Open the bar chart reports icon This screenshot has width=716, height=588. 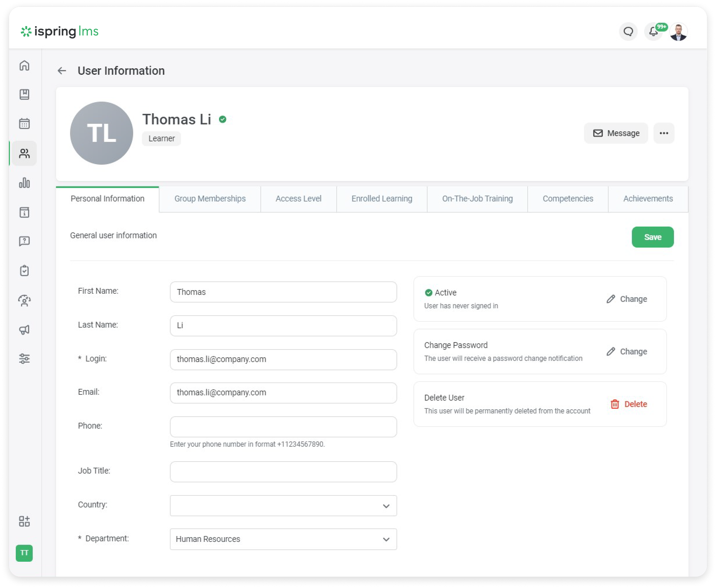pyautogui.click(x=25, y=183)
